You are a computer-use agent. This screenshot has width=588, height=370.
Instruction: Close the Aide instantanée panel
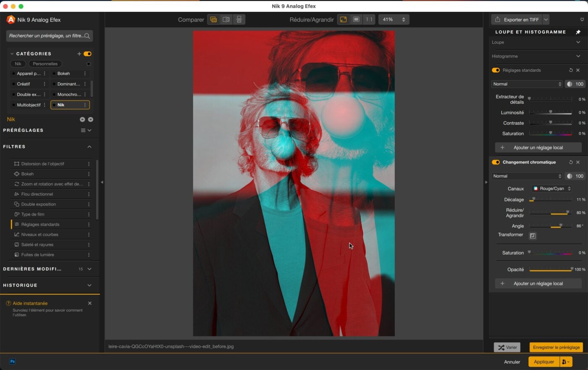click(x=89, y=303)
